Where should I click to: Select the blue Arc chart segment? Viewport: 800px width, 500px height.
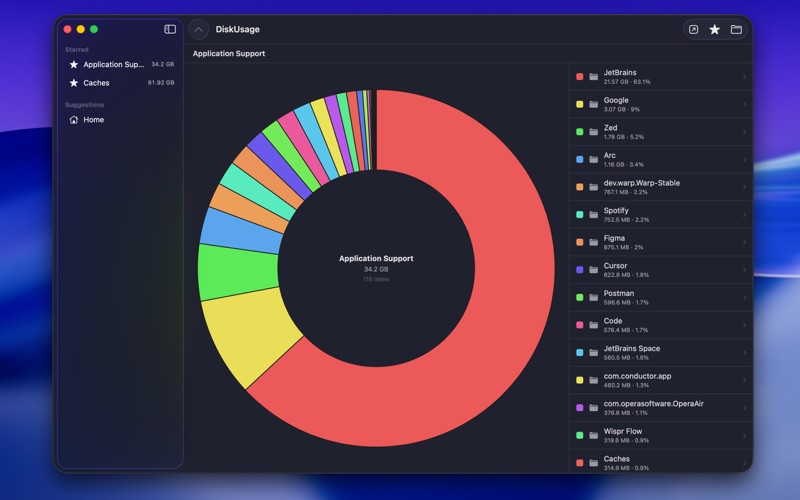click(242, 231)
